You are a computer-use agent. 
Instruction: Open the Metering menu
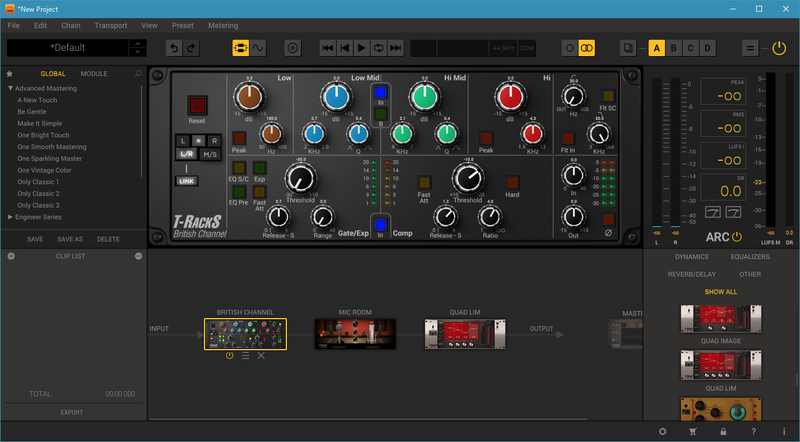(x=223, y=26)
